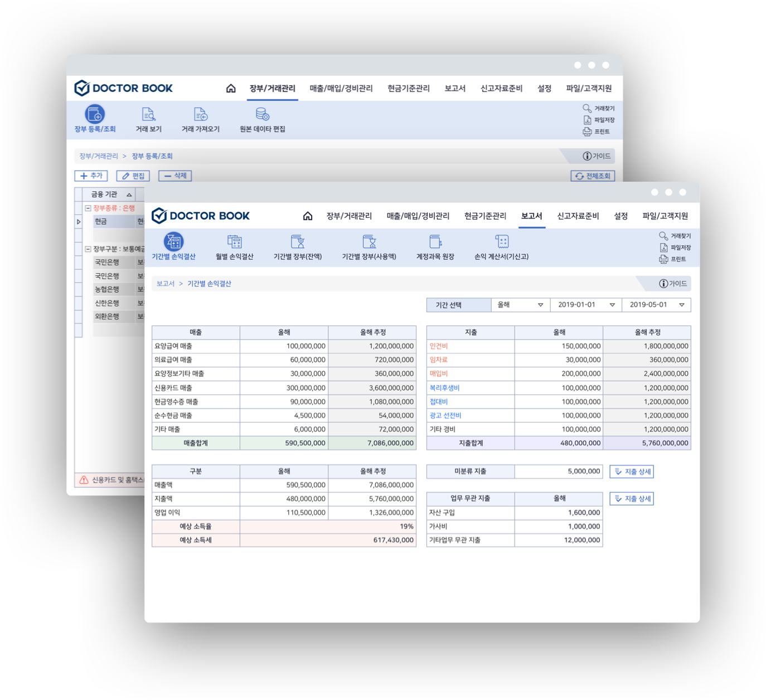Select the 기간별 장부(사용액) icon

(x=369, y=242)
